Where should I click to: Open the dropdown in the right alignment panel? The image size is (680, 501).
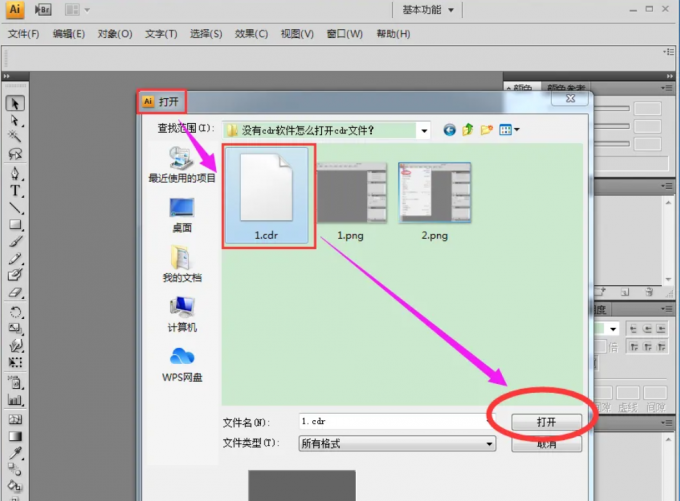coord(613,329)
